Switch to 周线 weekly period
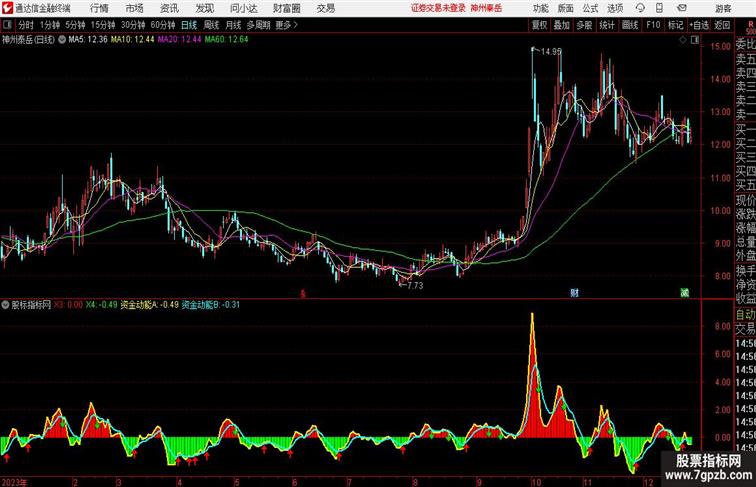The width and height of the screenshot is (756, 487). [211, 25]
